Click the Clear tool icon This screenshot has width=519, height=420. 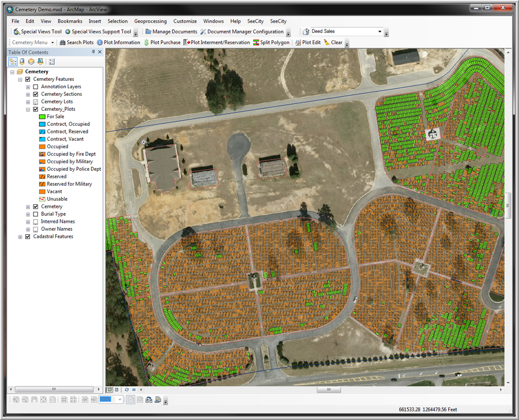[333, 43]
